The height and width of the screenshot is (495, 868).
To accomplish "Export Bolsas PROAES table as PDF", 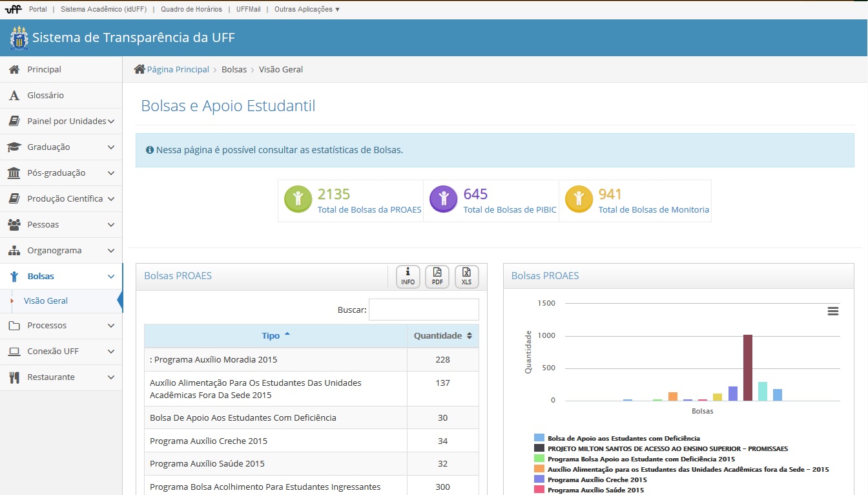I will [437, 277].
